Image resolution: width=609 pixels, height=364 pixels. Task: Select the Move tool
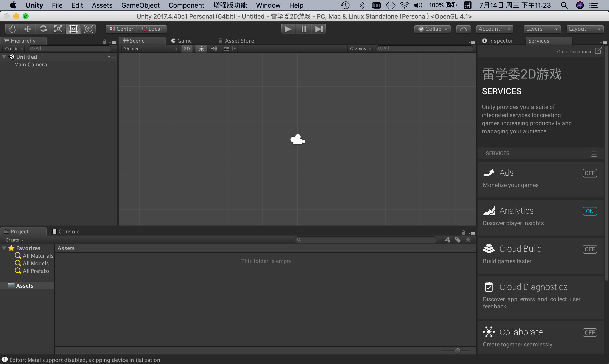click(27, 29)
